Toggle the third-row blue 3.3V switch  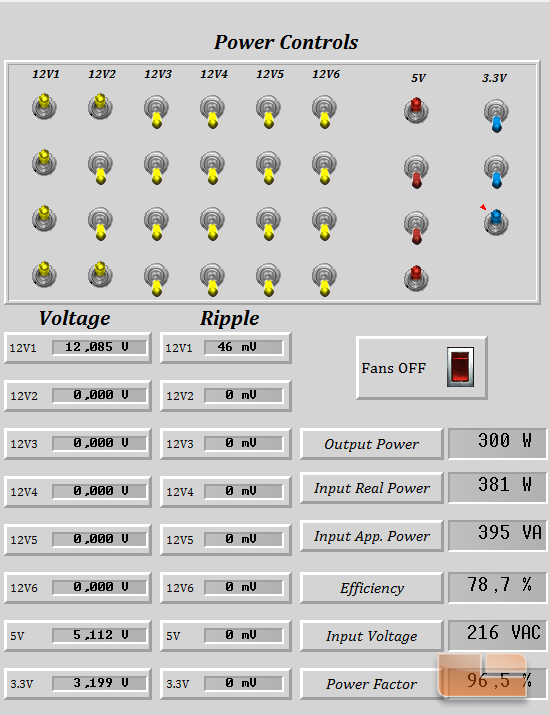pos(496,222)
